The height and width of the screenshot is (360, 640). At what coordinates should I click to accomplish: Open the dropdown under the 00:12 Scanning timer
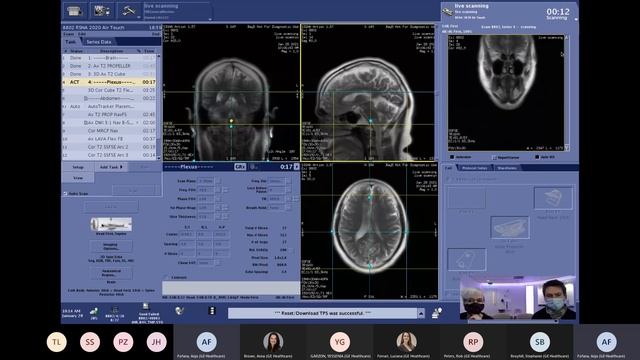[x=576, y=19]
